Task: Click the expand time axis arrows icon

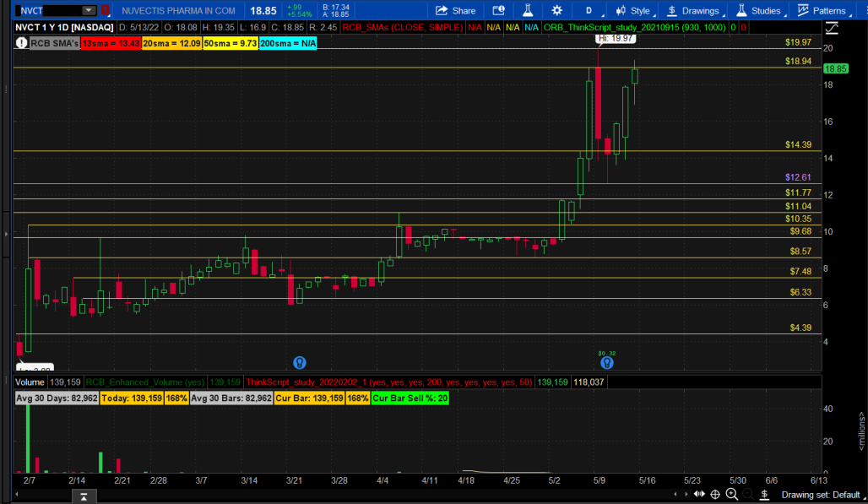Action: (700, 495)
